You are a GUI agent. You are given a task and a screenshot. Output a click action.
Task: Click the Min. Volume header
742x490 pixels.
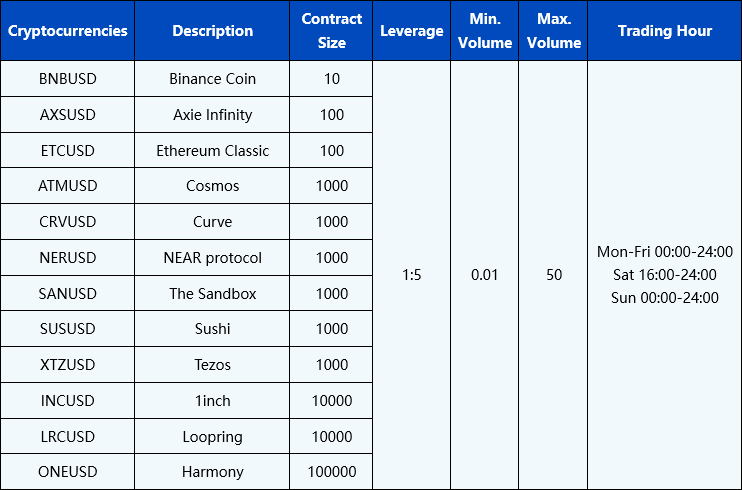coord(485,31)
